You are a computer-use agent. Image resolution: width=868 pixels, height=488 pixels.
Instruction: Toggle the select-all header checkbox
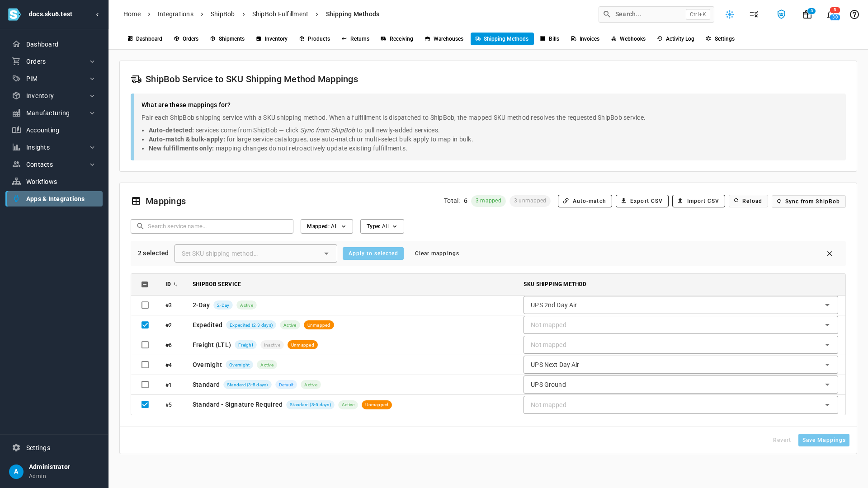(x=145, y=284)
